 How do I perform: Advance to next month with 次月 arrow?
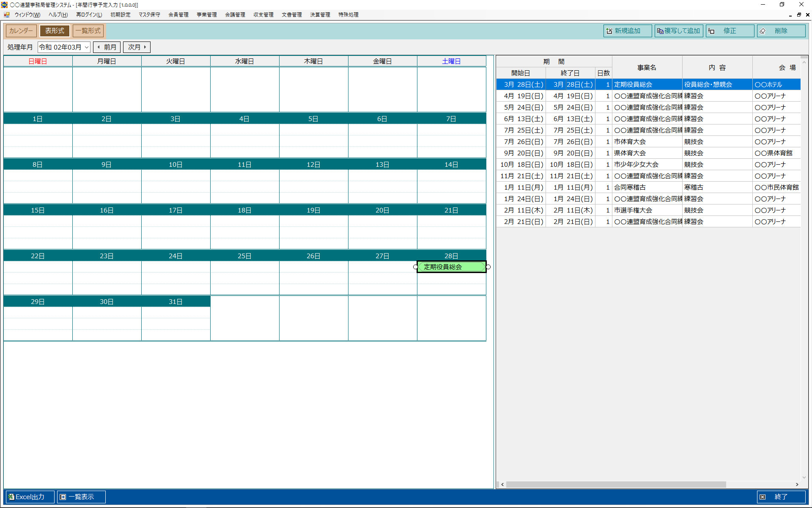[137, 47]
